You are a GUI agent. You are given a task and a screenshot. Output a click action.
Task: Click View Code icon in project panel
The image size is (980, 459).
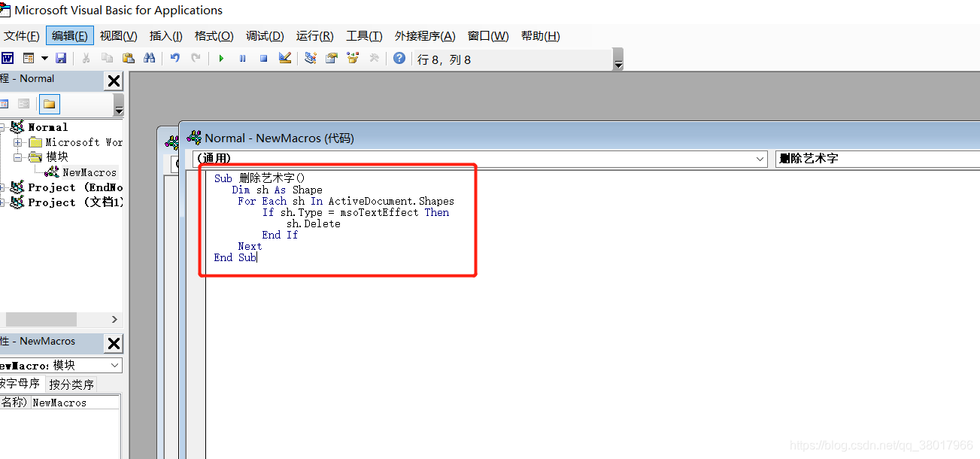click(x=4, y=104)
